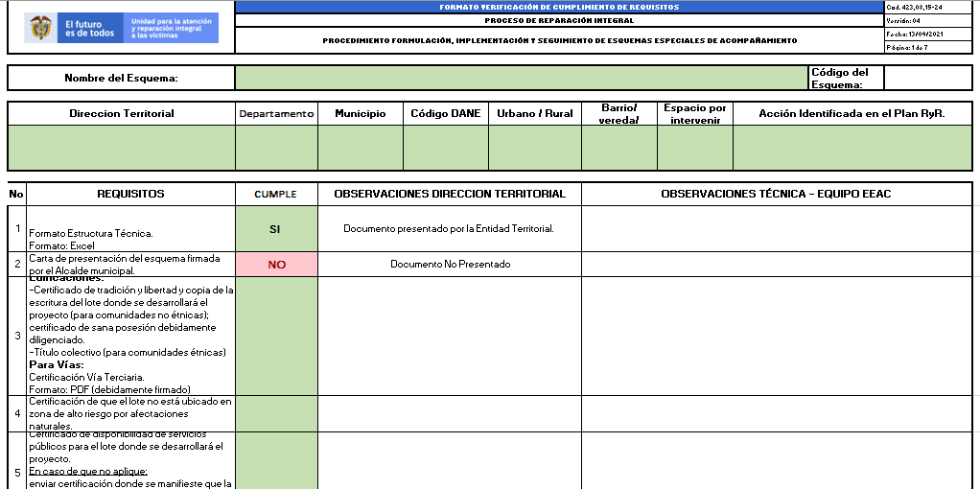Select the 'PROCEDIMIENTO FORMULACIÓN, IMPLEMENTACIÓN Y SEGUIMIENTO' cell
Viewport: 980px width, 489px height.
[559, 40]
